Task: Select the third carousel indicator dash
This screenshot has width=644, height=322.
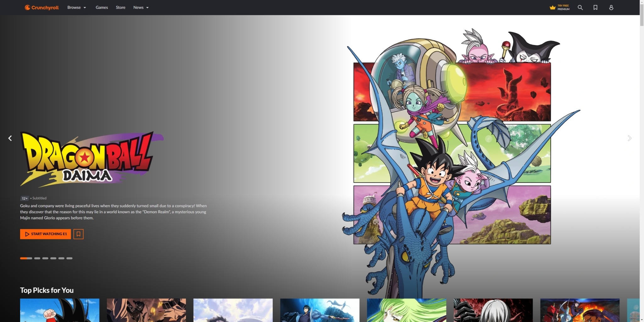Action: coord(45,258)
